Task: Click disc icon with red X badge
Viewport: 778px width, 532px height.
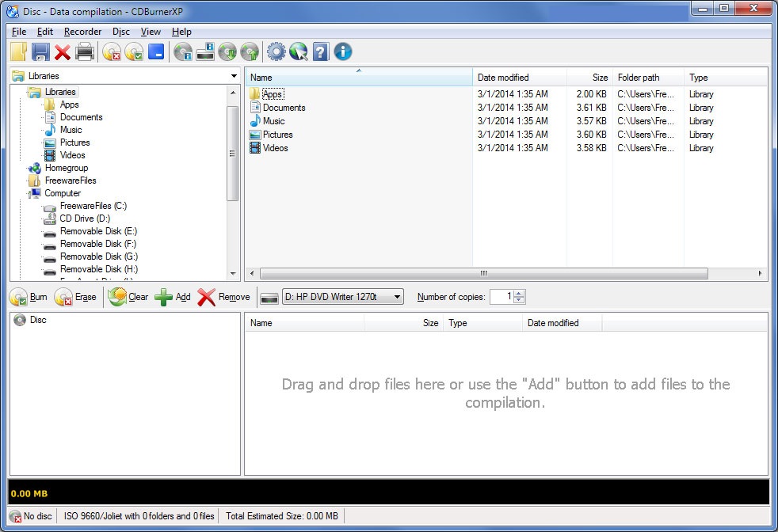Action: click(x=113, y=51)
